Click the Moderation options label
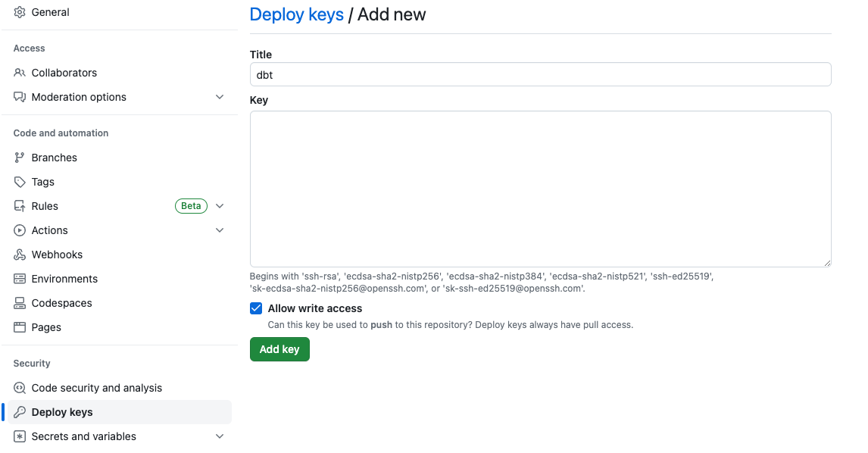This screenshot has height=453, width=868. pyautogui.click(x=79, y=97)
